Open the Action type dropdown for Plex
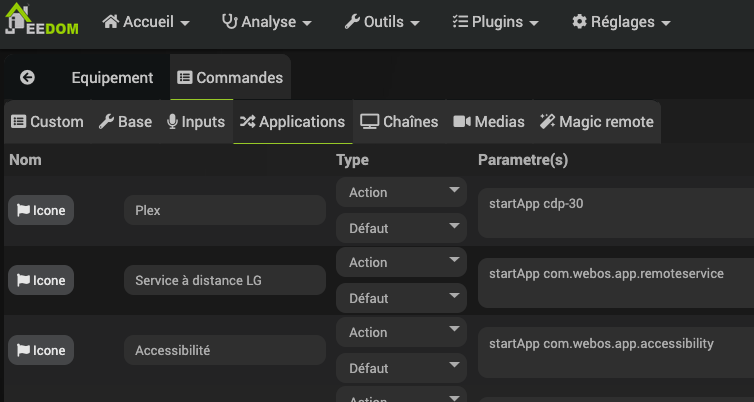 pos(401,192)
